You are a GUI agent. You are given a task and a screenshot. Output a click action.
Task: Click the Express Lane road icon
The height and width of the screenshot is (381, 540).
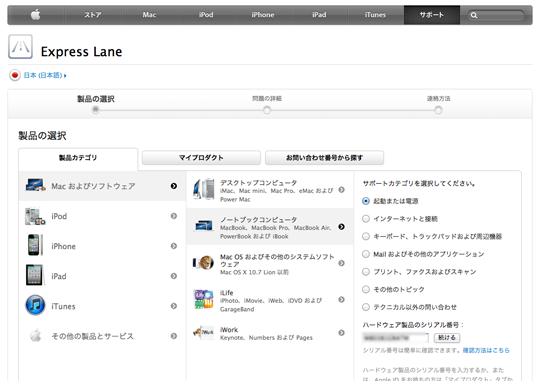20,47
